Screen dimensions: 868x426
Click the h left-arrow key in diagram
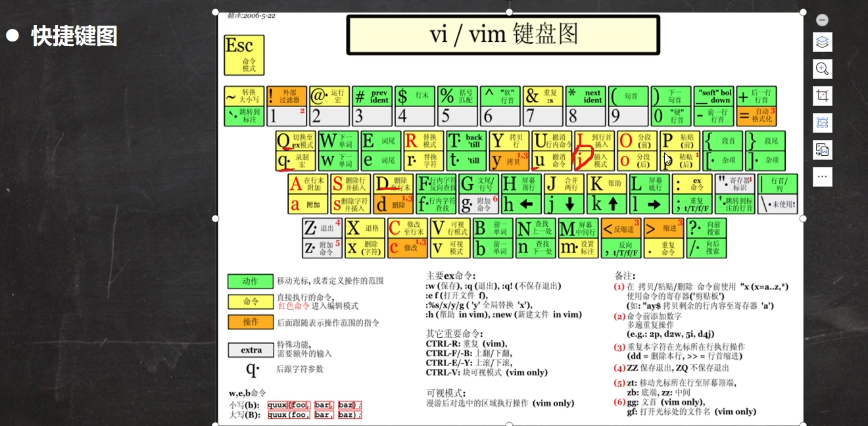521,204
